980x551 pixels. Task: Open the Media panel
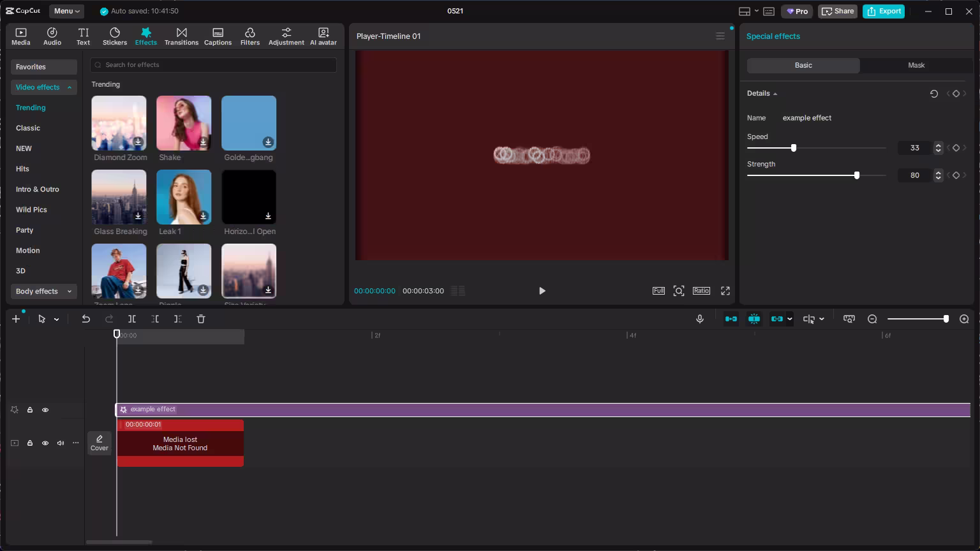point(21,36)
